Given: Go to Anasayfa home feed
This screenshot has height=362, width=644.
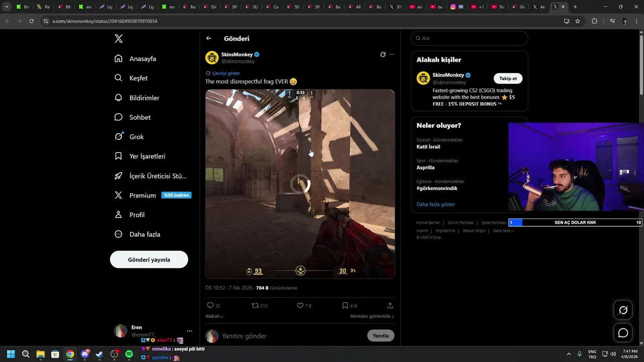Looking at the screenshot, I should (x=135, y=59).
